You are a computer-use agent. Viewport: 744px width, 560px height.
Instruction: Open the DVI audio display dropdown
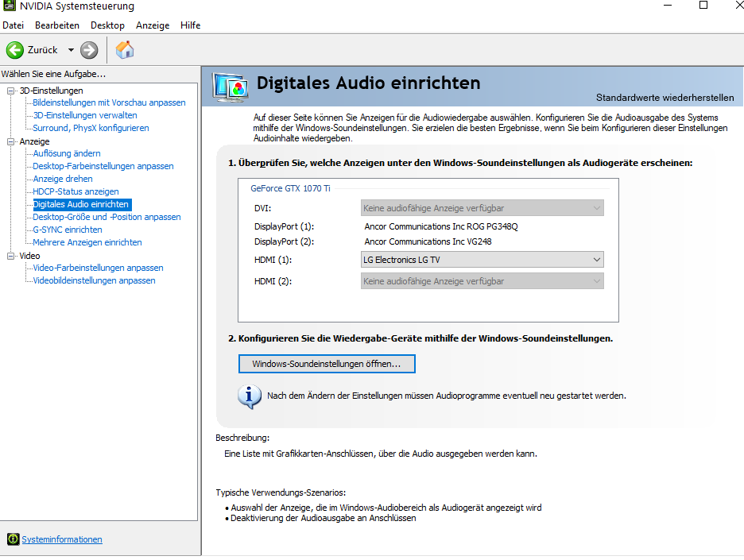pyautogui.click(x=482, y=208)
